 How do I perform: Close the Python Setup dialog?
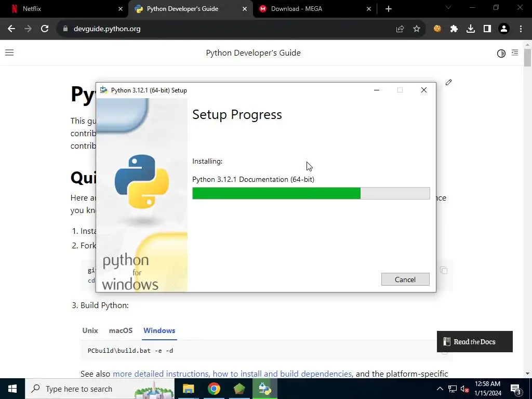click(x=424, y=90)
